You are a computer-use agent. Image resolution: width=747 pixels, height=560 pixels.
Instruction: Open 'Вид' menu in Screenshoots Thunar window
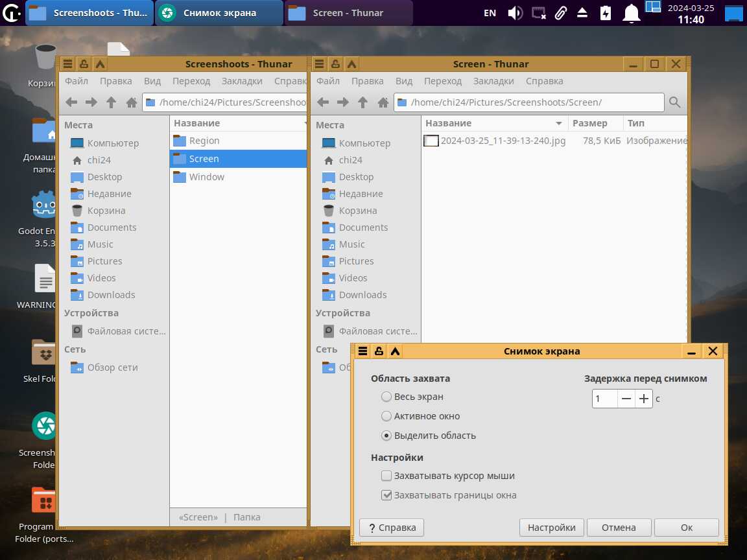pos(152,81)
